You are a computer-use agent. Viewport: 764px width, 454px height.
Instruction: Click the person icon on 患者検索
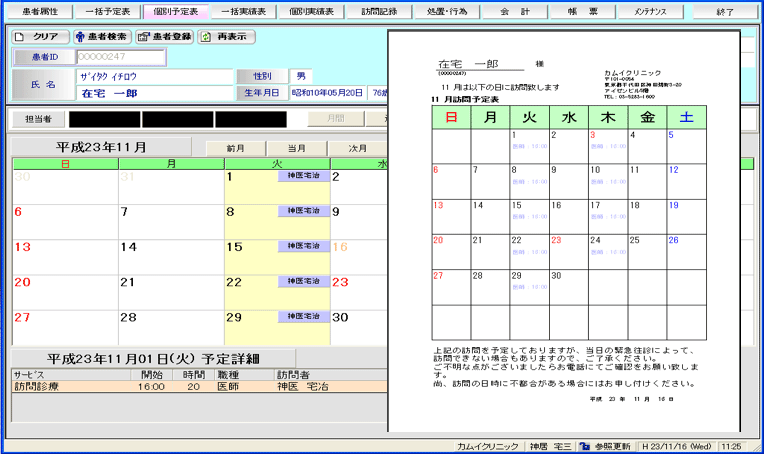[x=80, y=37]
